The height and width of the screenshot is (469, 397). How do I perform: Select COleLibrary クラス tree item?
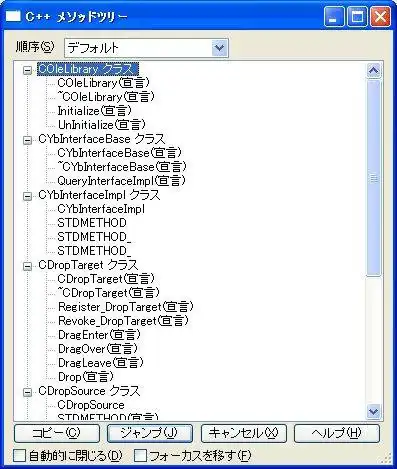[88, 69]
